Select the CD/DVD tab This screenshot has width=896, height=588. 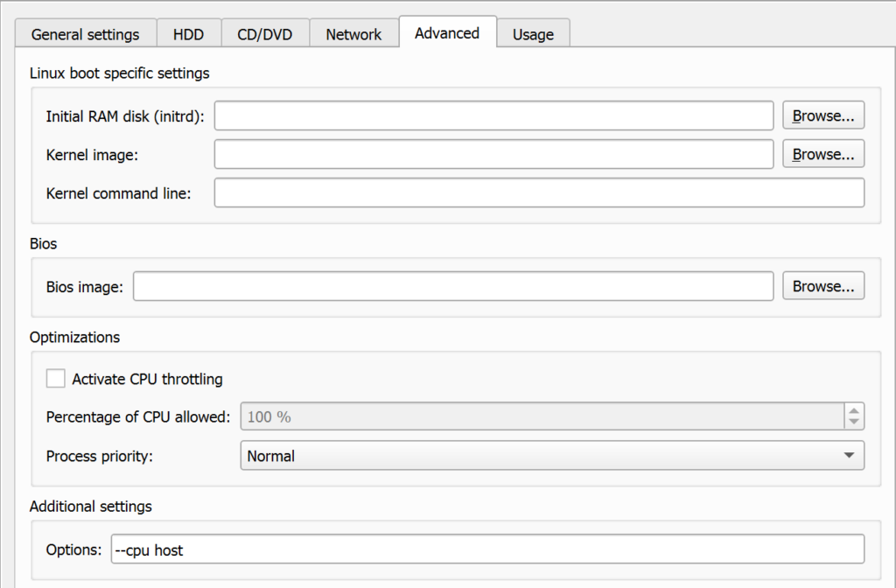tap(265, 33)
